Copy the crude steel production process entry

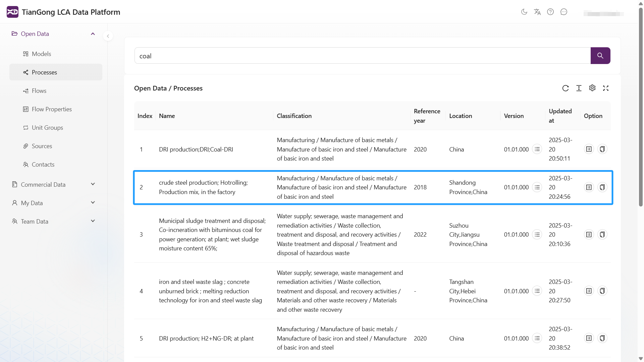[602, 187]
